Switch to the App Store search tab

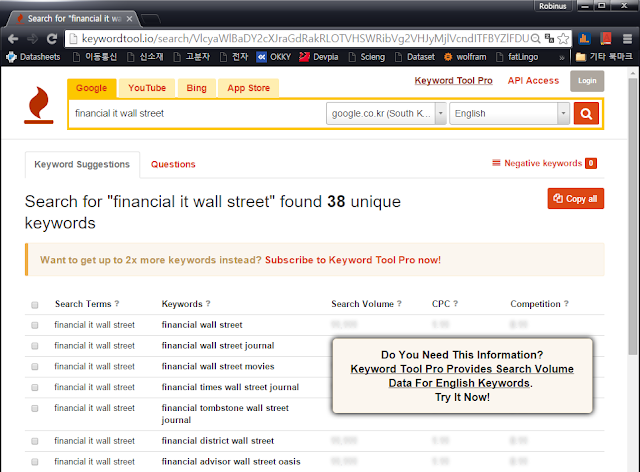click(x=249, y=88)
